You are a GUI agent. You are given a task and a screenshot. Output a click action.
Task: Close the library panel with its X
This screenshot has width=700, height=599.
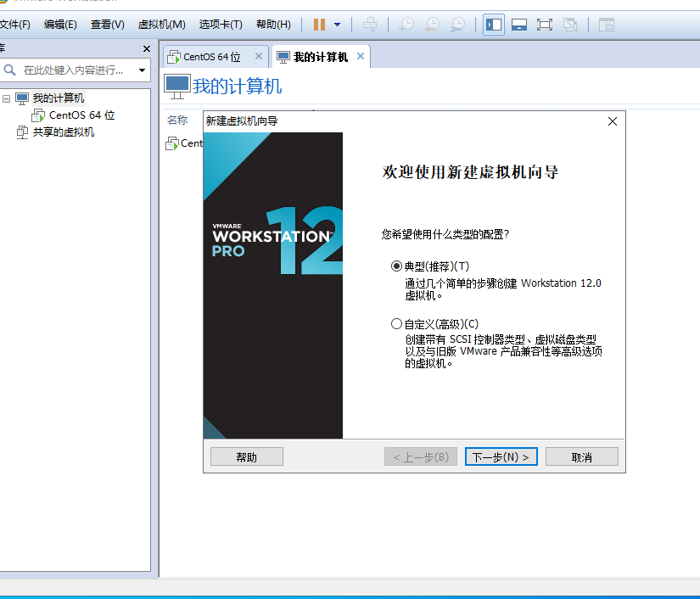point(147,48)
